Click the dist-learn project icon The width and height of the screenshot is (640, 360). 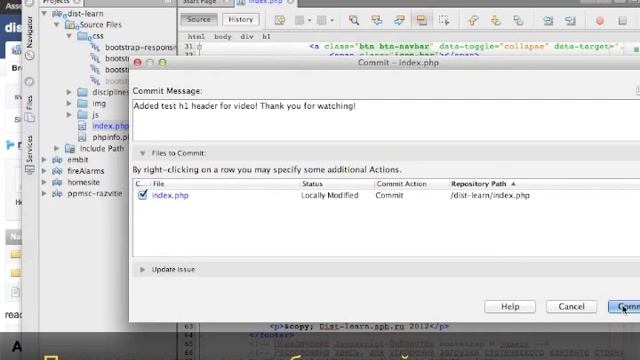pos(58,14)
